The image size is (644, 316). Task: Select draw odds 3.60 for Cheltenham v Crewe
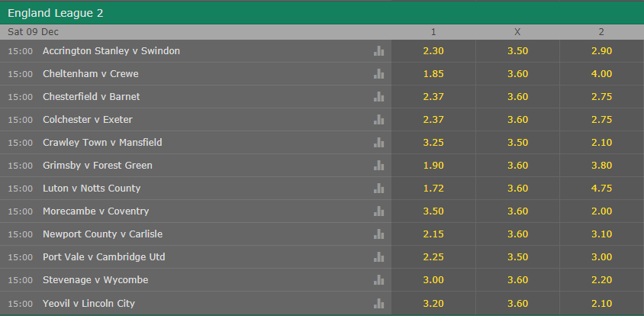517,74
